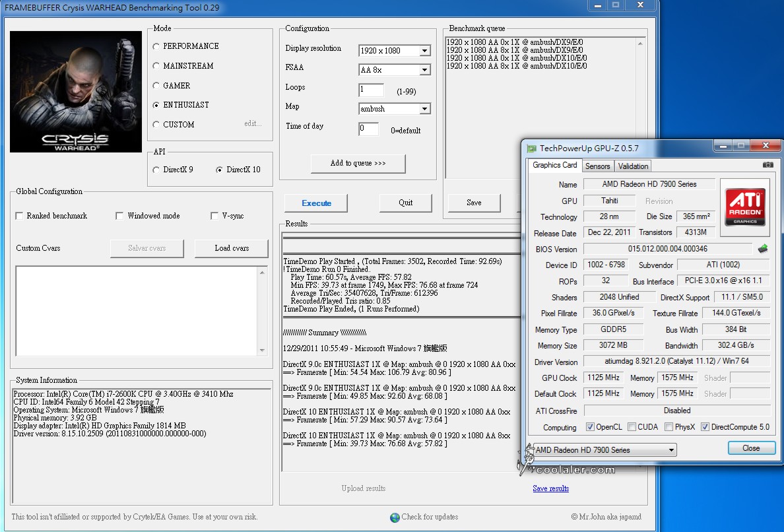Select the PERFORMANCE mode radio button
The height and width of the screenshot is (532, 784).
pyautogui.click(x=156, y=46)
